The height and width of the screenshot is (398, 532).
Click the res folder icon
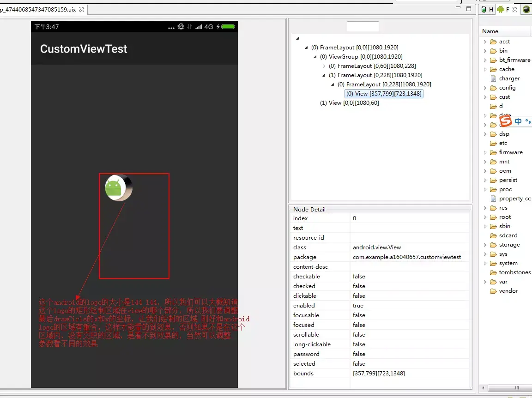(x=493, y=208)
